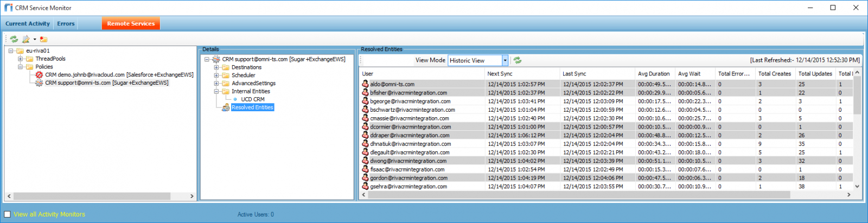The width and height of the screenshot is (868, 223).
Task: Click gear icon of support@omni-ts.com policy in left tree
Action: 39,83
